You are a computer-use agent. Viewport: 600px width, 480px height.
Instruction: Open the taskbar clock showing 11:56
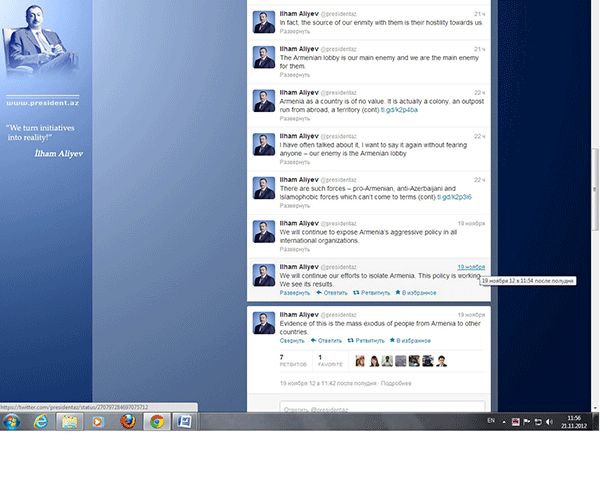574,422
